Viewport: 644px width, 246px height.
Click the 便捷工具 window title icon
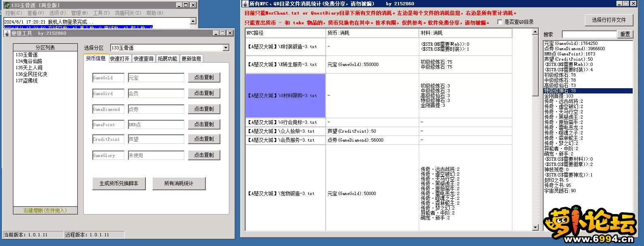(x=7, y=33)
